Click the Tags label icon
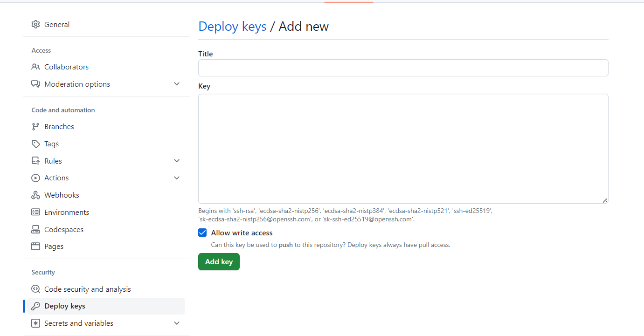The width and height of the screenshot is (644, 336). pyautogui.click(x=35, y=144)
